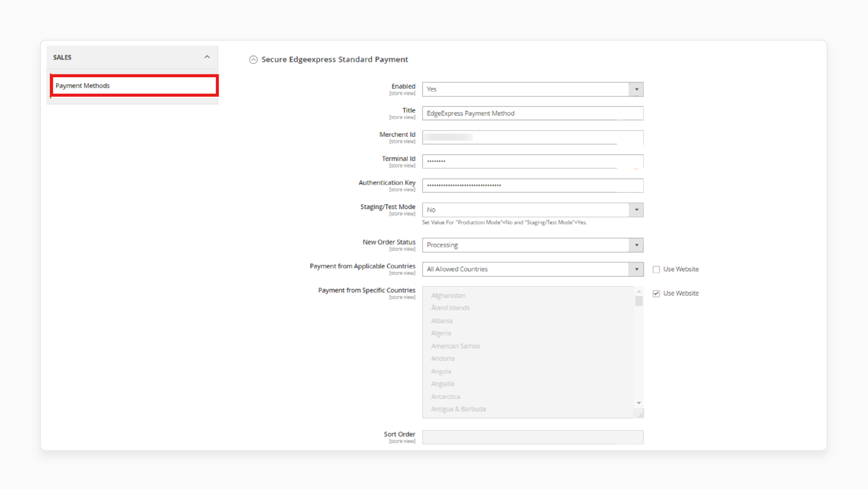Click the New Order Status dropdown arrow icon

point(636,245)
